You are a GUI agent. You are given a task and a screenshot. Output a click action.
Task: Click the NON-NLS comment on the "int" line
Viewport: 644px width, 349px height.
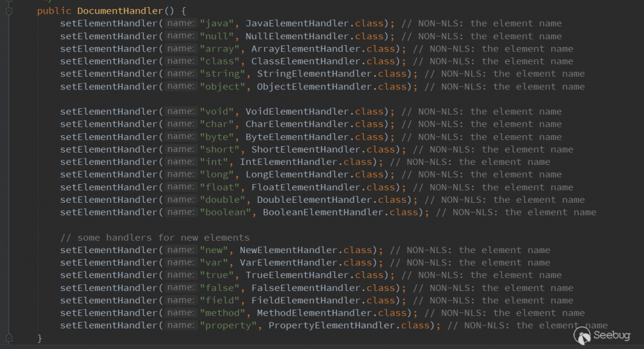coord(470,162)
